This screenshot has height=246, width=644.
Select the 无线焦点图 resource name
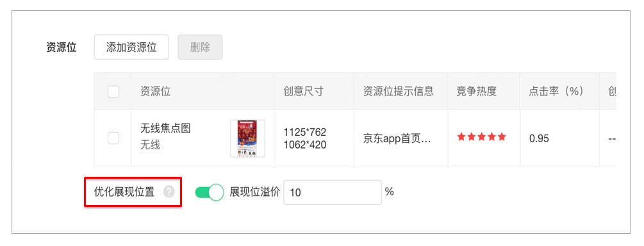click(x=165, y=129)
